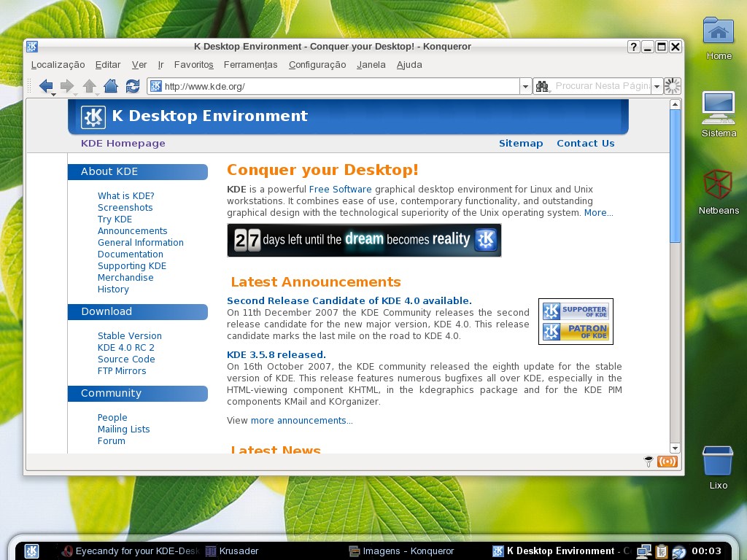Click the RSS feed icon in status bar
This screenshot has height=560, width=747.
tap(667, 462)
